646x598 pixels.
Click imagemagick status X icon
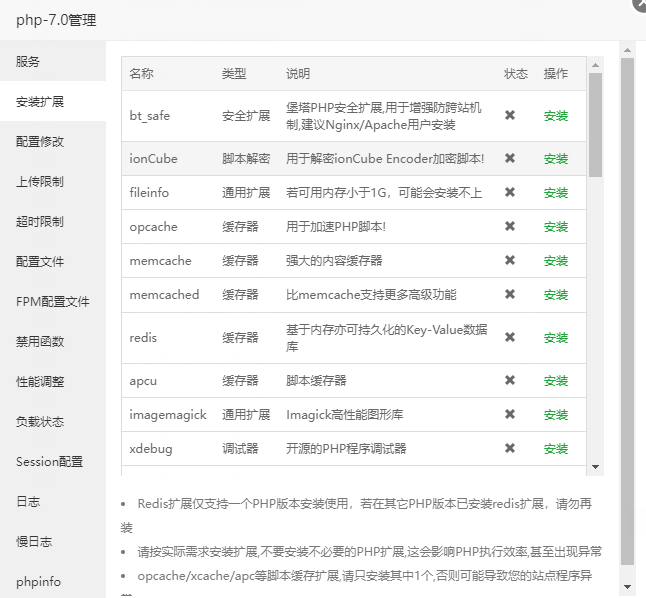pos(510,414)
